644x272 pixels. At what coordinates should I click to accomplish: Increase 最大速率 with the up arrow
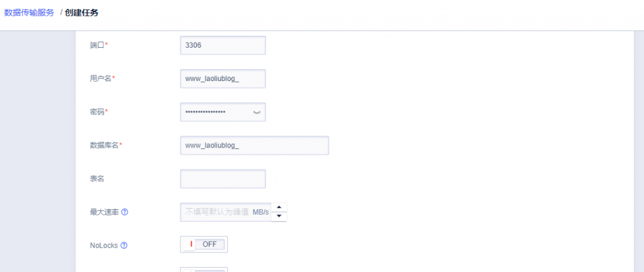pyautogui.click(x=279, y=207)
